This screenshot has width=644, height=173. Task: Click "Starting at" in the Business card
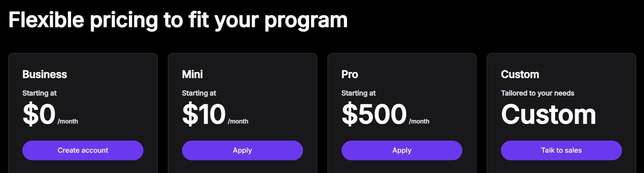point(39,93)
